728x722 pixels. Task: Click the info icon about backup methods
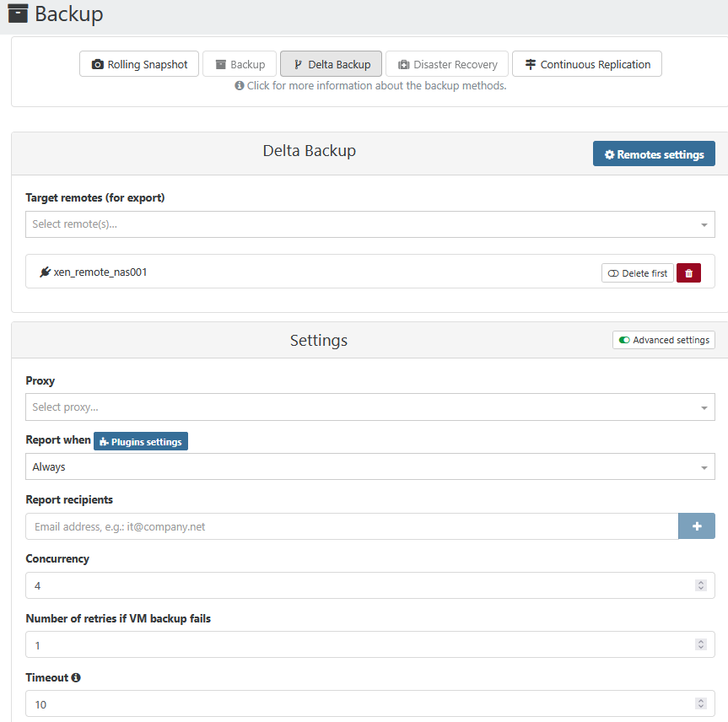click(240, 86)
